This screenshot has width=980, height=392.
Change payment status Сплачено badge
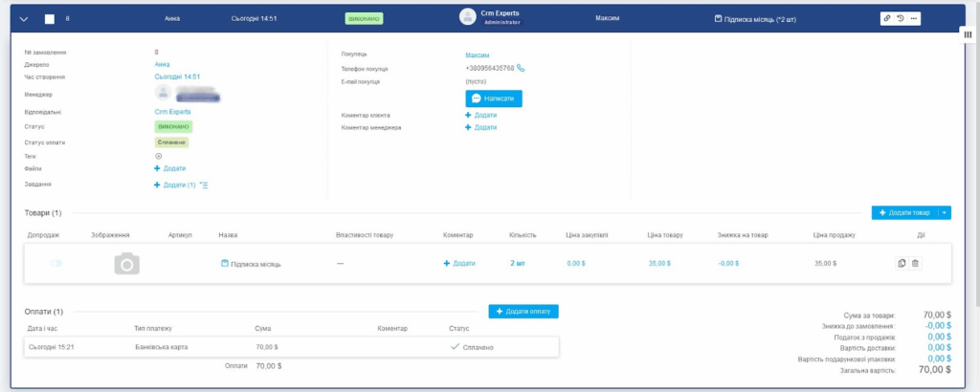point(171,142)
